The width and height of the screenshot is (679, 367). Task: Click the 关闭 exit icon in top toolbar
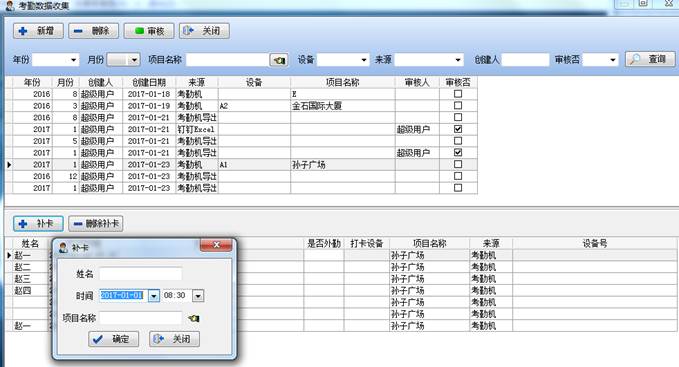[204, 31]
